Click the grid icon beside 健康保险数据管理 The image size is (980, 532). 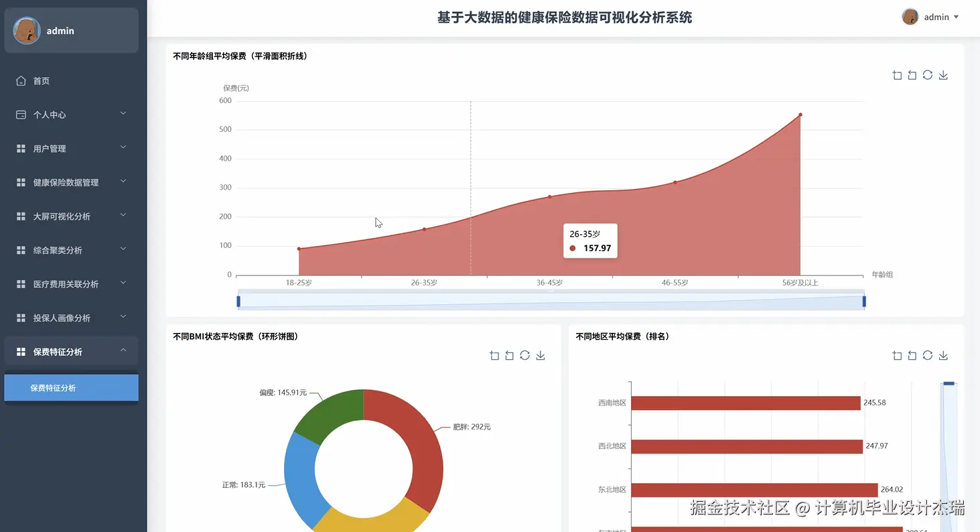point(21,182)
